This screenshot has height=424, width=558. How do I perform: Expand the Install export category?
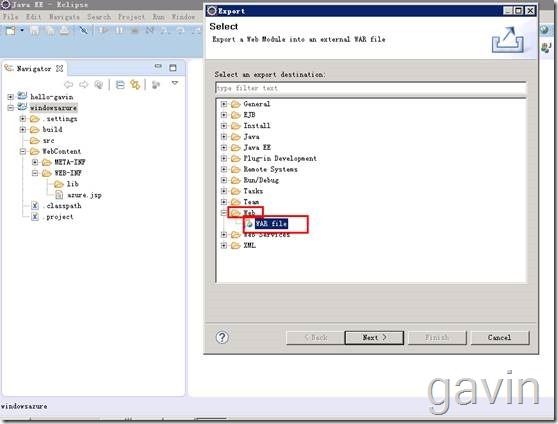[224, 126]
